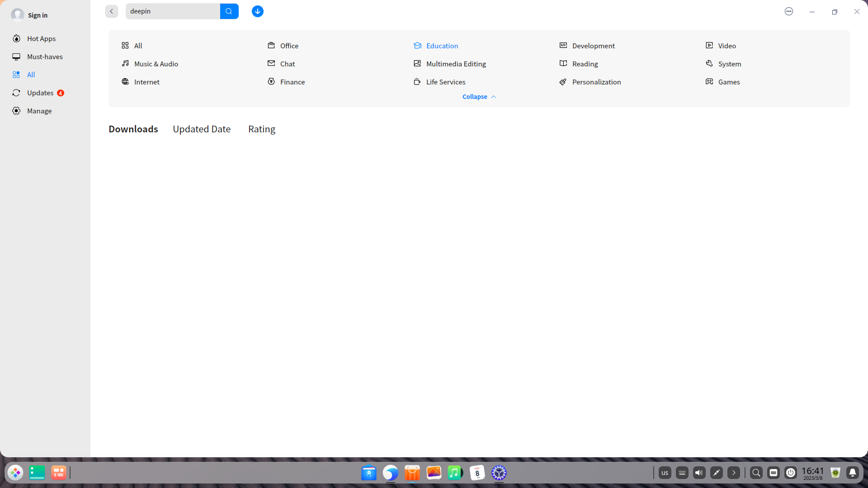Open the notification bell tray icon
The width and height of the screenshot is (868, 488).
(853, 473)
